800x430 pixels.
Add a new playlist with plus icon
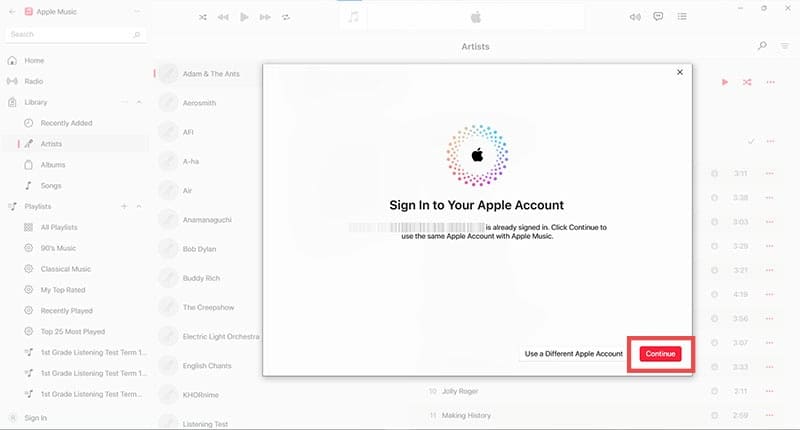(x=124, y=206)
